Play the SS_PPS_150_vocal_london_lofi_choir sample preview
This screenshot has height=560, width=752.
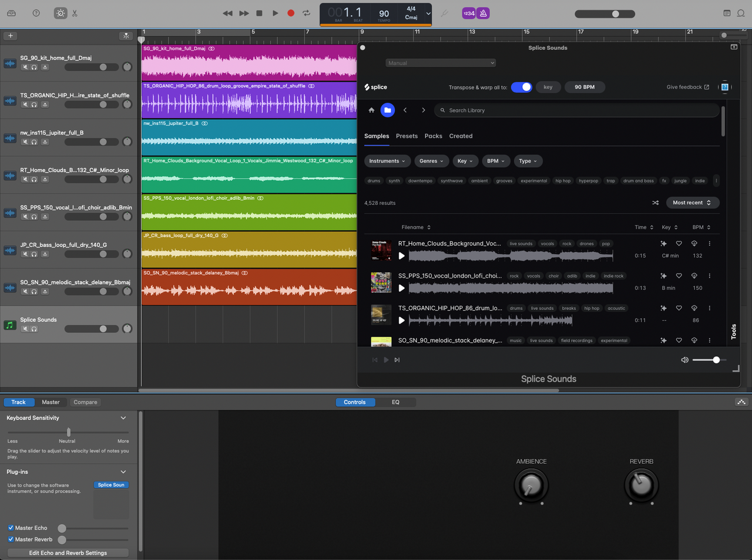tap(402, 288)
